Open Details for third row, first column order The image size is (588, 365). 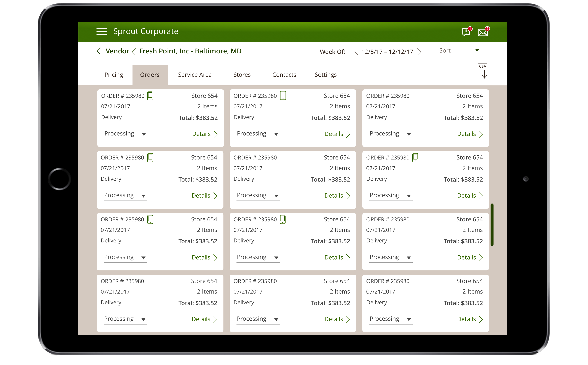coord(204,258)
